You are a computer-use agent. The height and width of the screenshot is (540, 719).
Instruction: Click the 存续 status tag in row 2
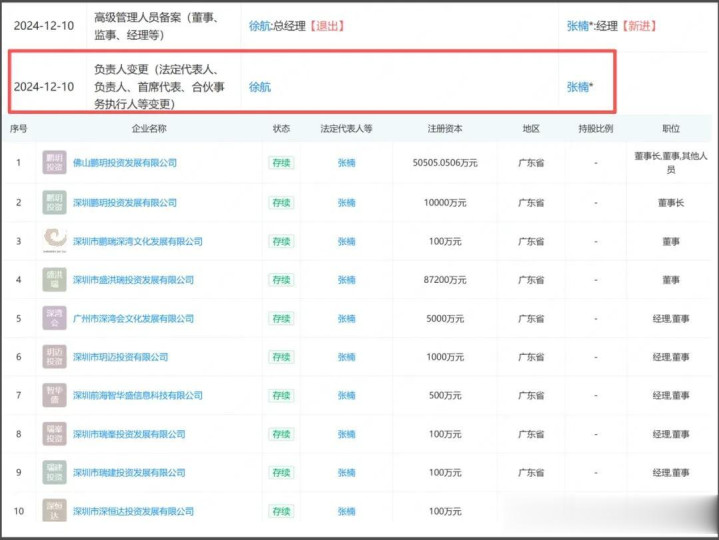click(282, 202)
